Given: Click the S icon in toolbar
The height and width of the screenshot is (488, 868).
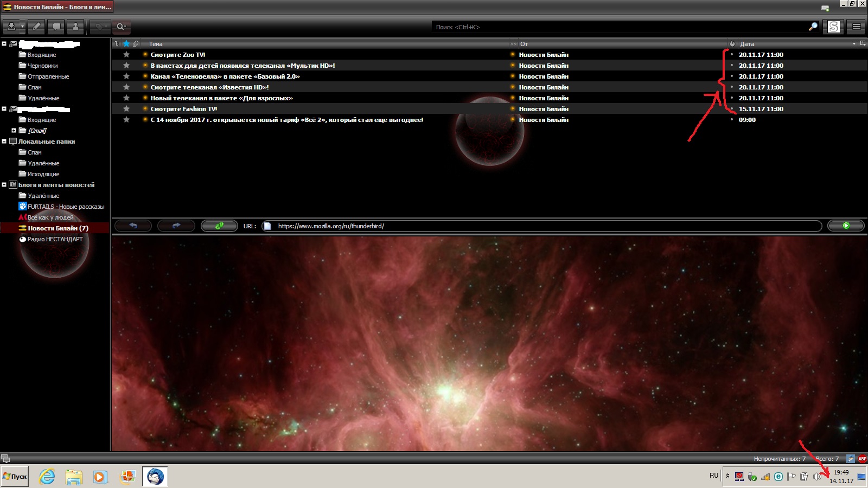Looking at the screenshot, I should (834, 26).
